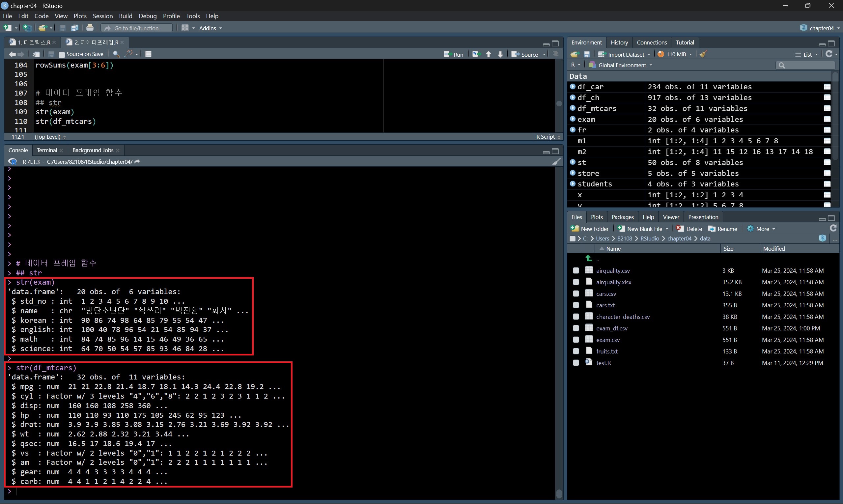843x504 pixels.
Task: Click the find/replace magnifier icon in editor
Action: [116, 54]
